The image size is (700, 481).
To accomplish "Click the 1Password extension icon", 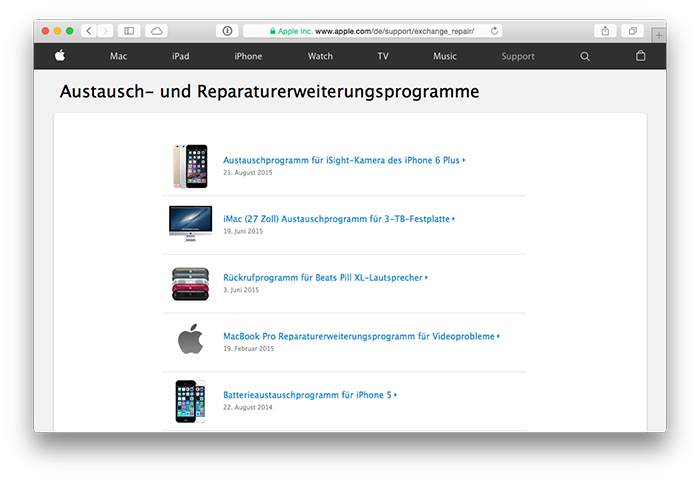I will (227, 31).
